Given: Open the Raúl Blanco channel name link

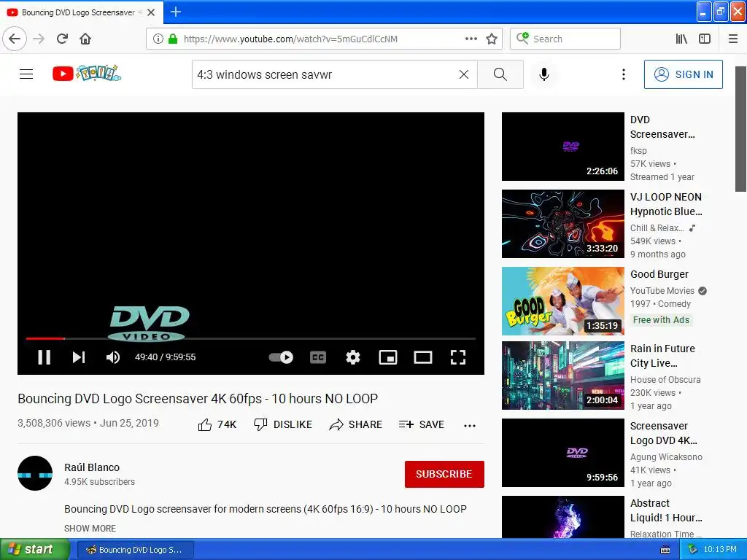Looking at the screenshot, I should pos(92,467).
